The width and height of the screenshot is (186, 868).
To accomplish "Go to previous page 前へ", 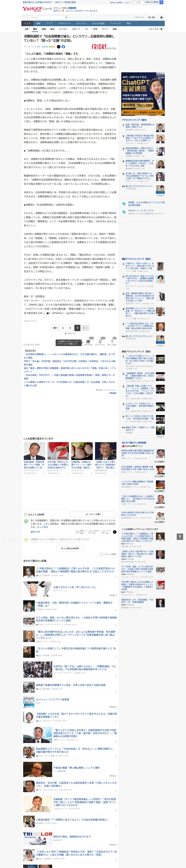I will coord(55,328).
